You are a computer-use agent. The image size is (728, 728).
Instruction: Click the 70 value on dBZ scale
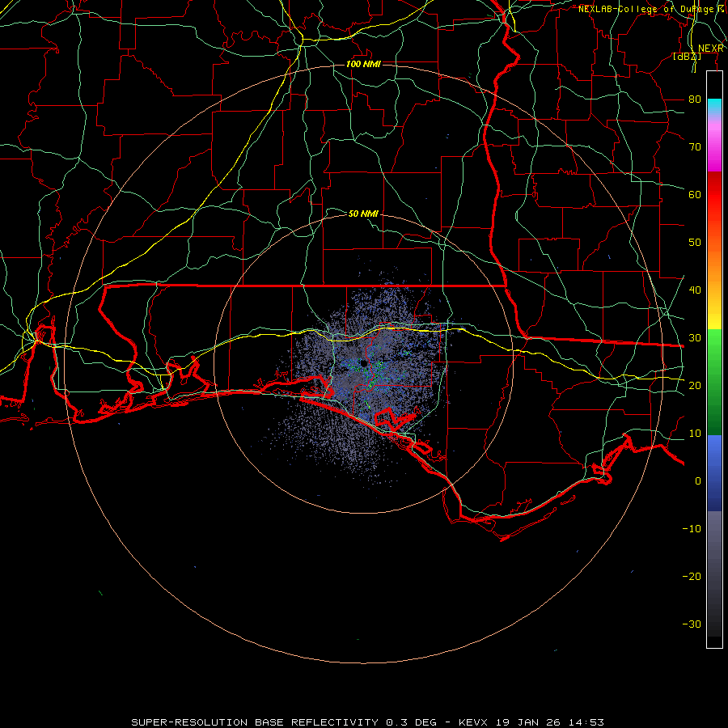(x=695, y=147)
